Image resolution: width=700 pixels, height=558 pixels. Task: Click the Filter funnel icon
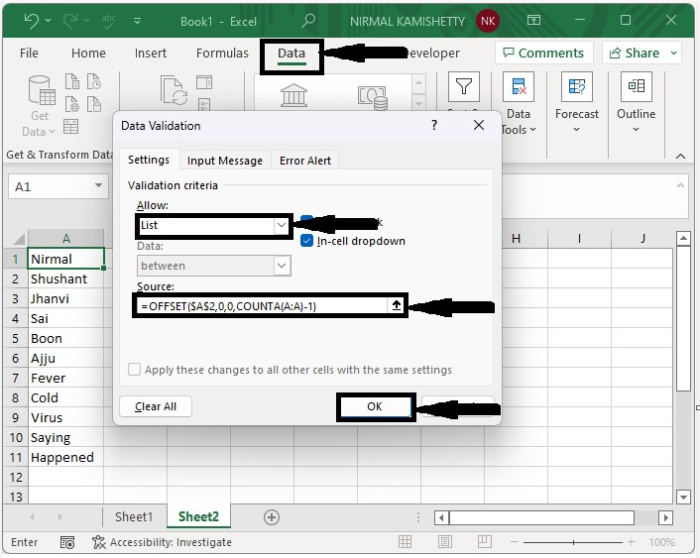coord(463,87)
